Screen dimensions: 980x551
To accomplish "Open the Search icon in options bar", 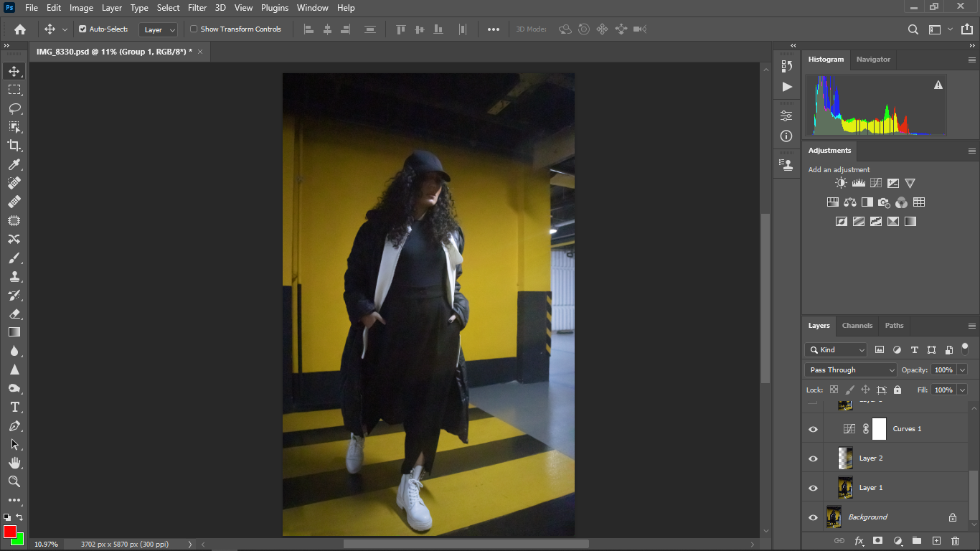I will 913,29.
